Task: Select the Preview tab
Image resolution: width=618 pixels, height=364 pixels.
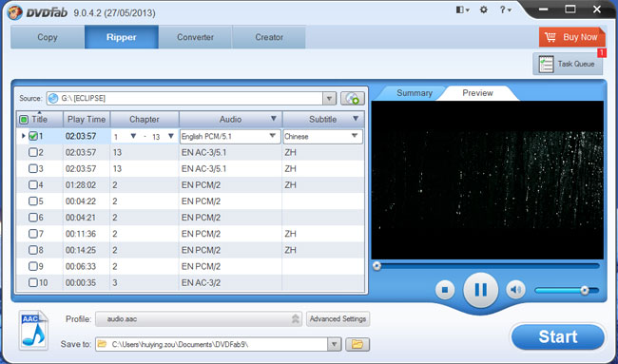Action: click(477, 93)
